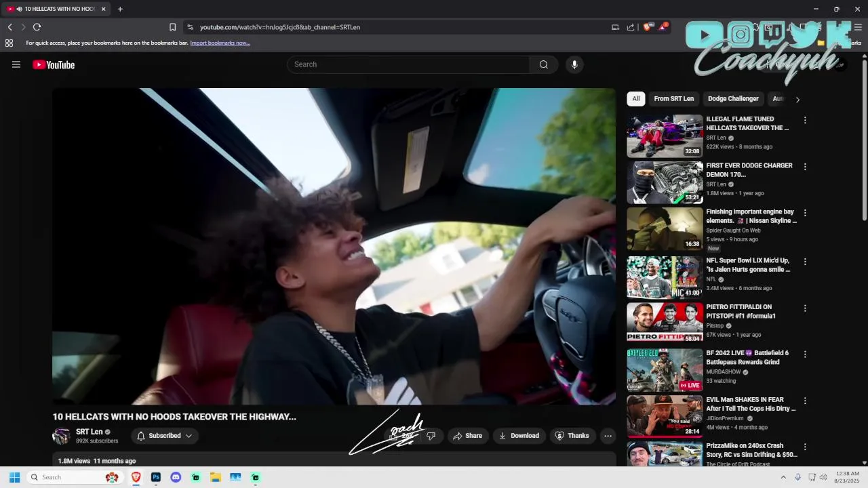The width and height of the screenshot is (868, 488).
Task: Open Brave Rewards triangle icon
Action: (663, 26)
